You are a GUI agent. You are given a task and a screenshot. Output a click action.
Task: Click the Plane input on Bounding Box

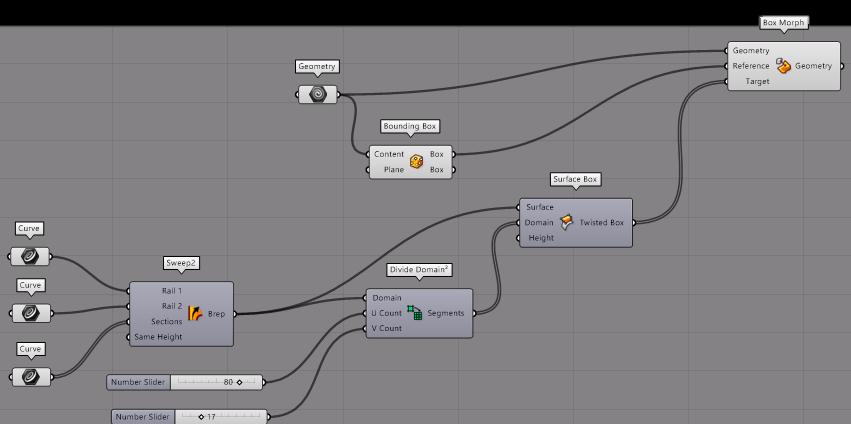[x=394, y=169]
